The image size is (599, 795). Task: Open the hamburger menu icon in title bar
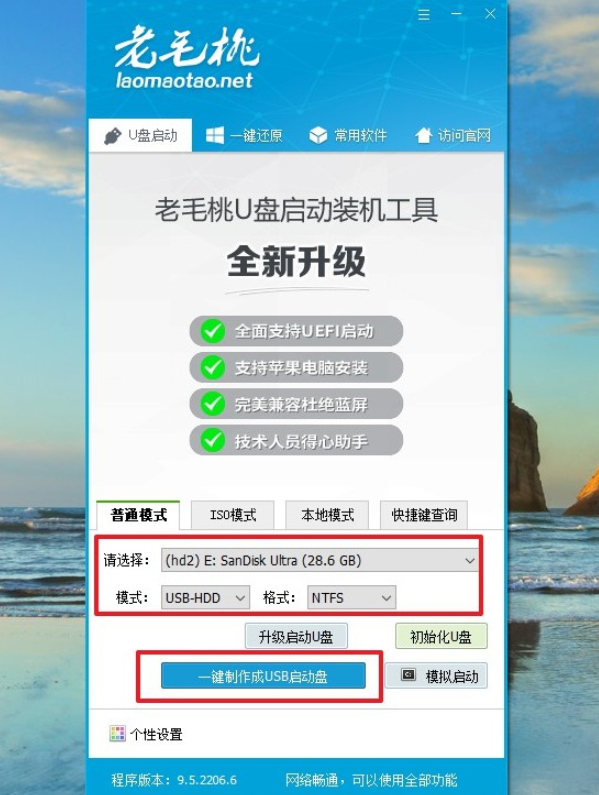(424, 14)
